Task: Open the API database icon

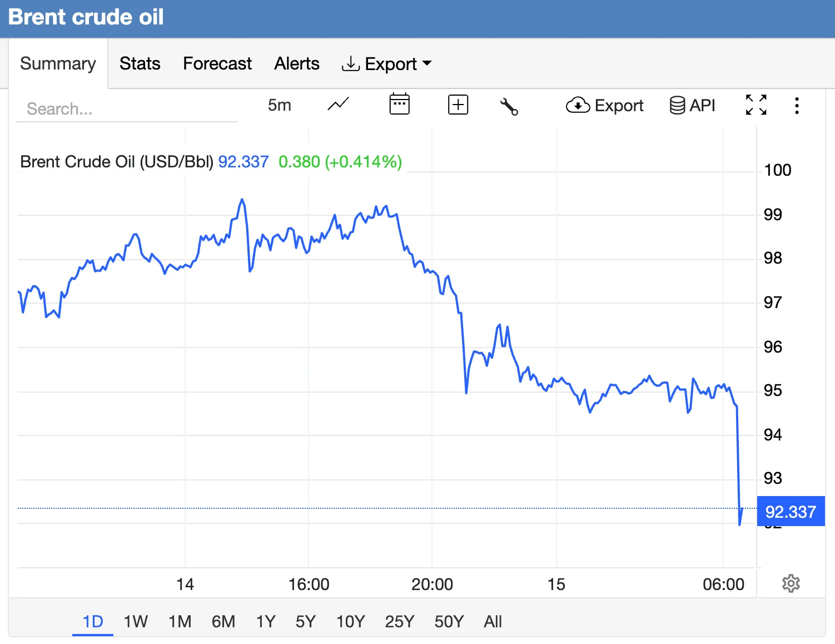Action: [692, 105]
